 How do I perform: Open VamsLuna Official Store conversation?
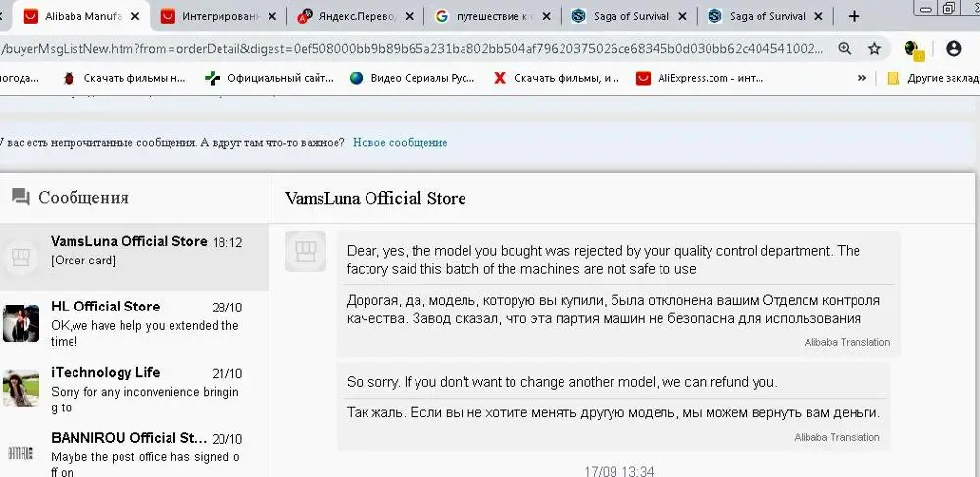tap(133, 257)
